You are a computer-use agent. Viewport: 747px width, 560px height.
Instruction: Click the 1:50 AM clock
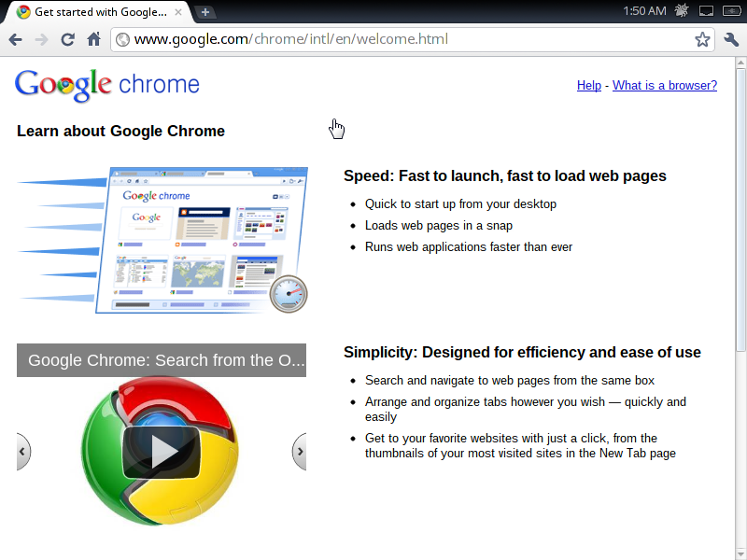pos(644,10)
